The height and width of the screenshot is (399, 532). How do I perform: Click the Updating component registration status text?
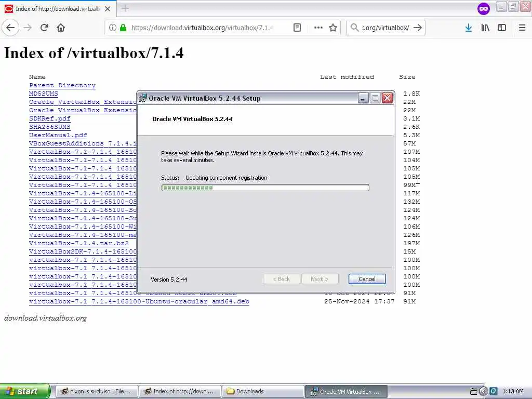point(227,178)
